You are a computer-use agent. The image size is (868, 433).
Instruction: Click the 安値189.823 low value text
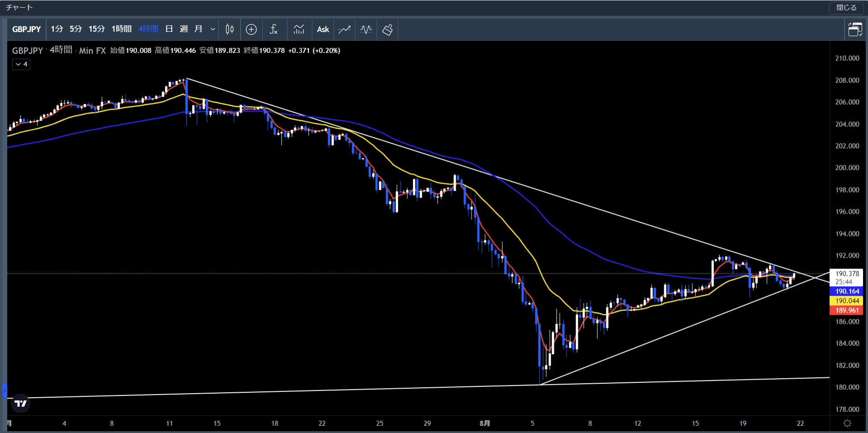pyautogui.click(x=220, y=51)
